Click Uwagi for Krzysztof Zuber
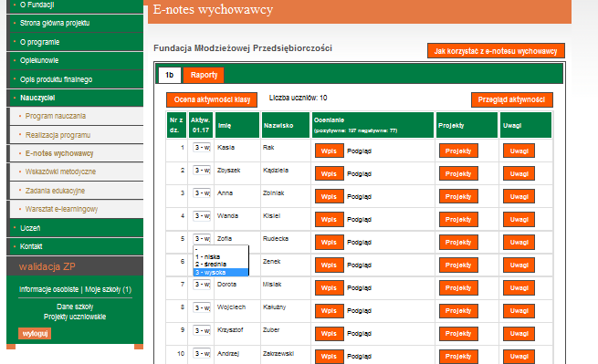This screenshot has width=598, height=364. [x=519, y=334]
